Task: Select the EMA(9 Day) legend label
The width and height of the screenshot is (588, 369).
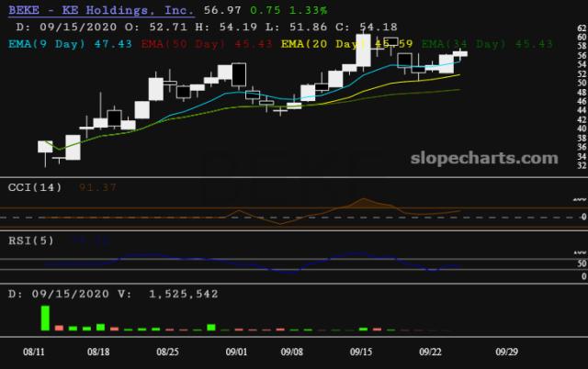Action: (x=47, y=44)
